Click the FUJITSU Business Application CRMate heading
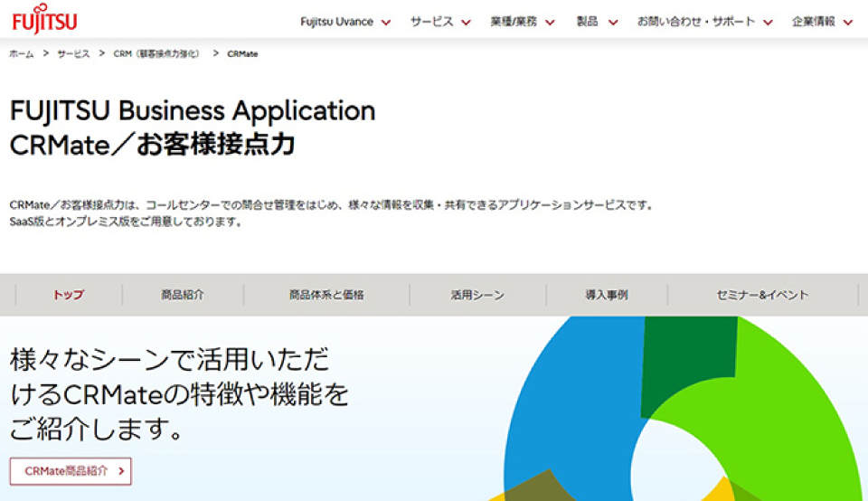This screenshot has width=868, height=501. coord(193,128)
